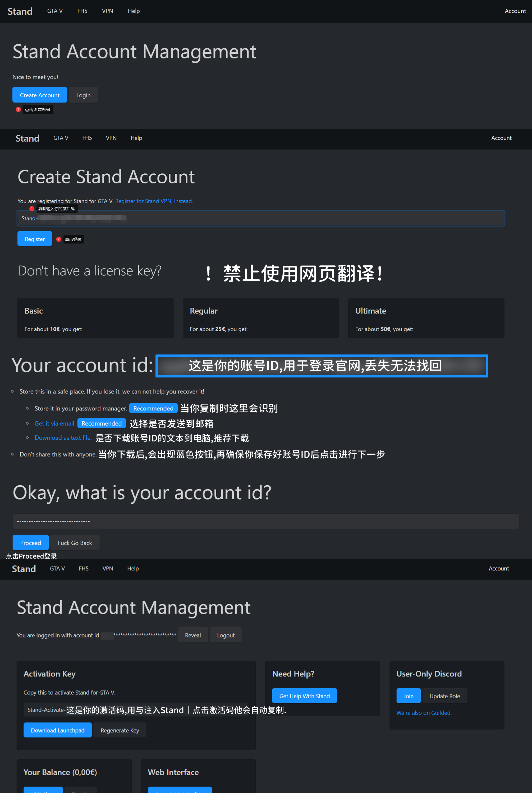532x793 pixels.
Task: Click the Logout button
Action: click(x=226, y=635)
